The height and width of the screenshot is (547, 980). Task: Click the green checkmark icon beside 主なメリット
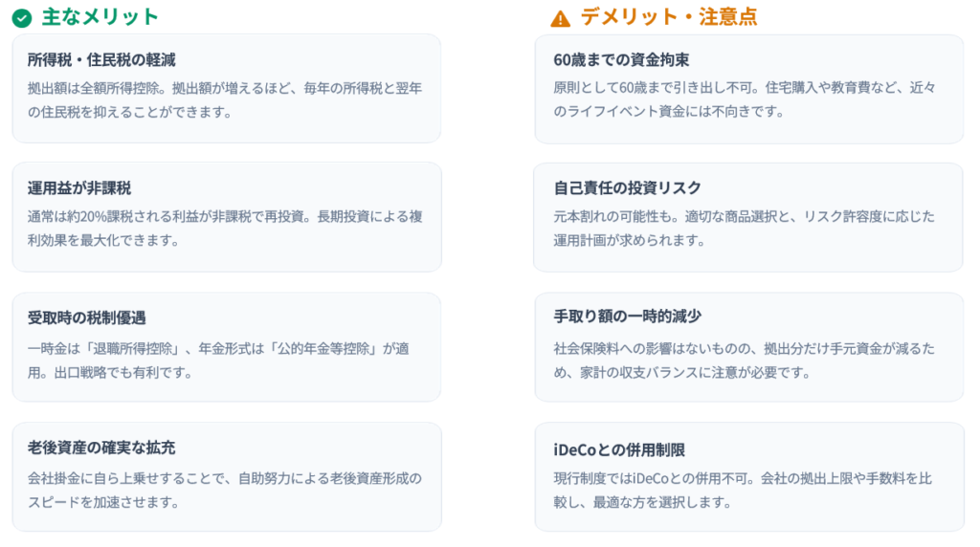coord(22,18)
